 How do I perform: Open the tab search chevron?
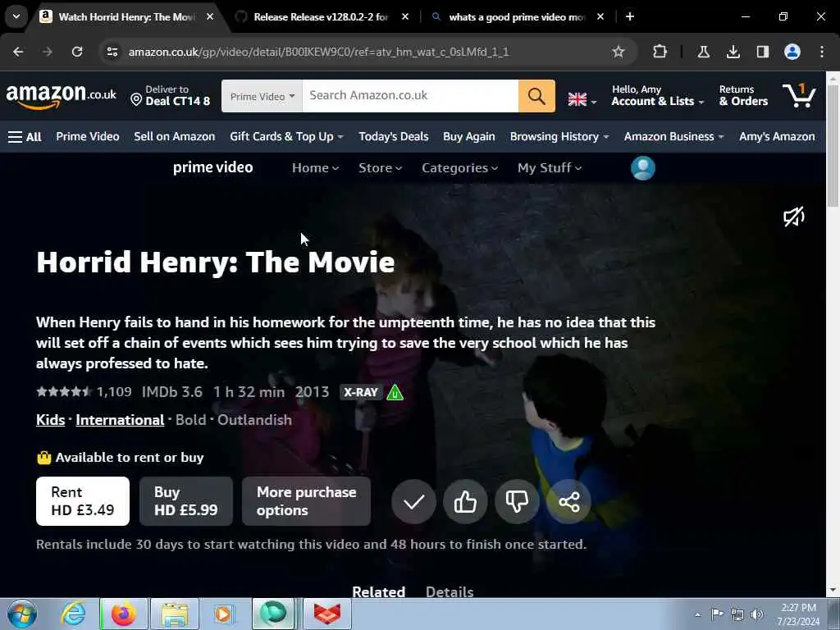(x=16, y=16)
